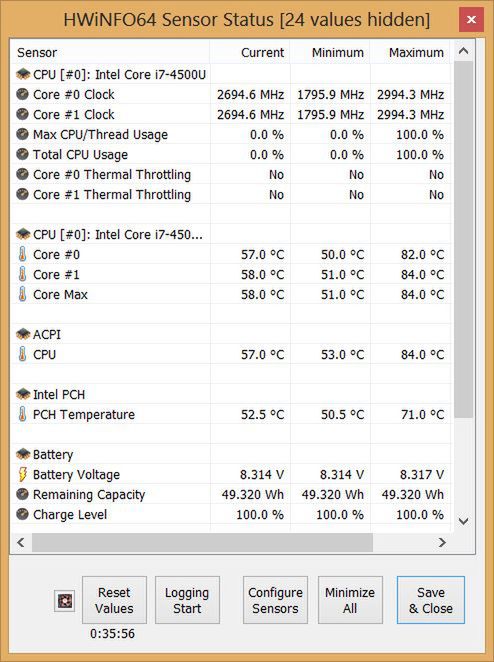Click the thermometer icon beside Core Max

click(22, 294)
